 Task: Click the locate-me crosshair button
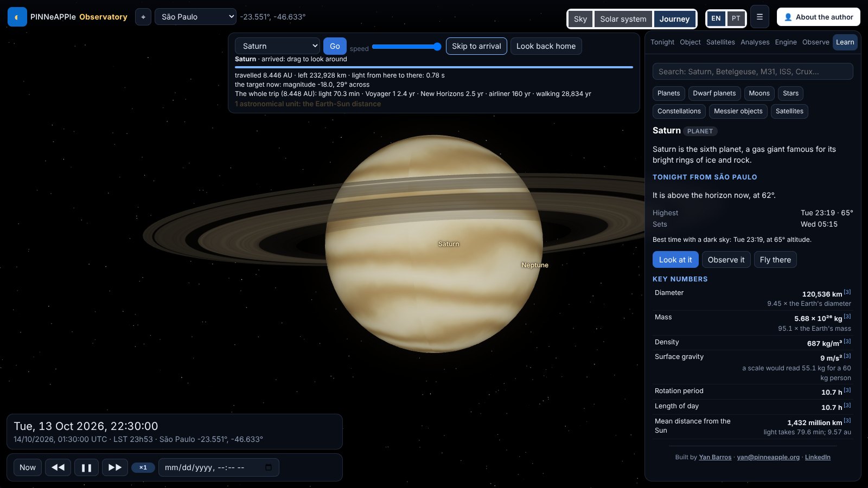pos(143,17)
